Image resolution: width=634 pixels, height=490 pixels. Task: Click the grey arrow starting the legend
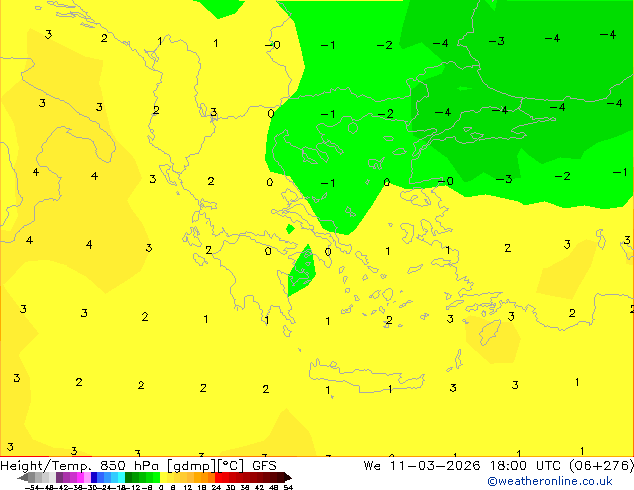click(23, 477)
